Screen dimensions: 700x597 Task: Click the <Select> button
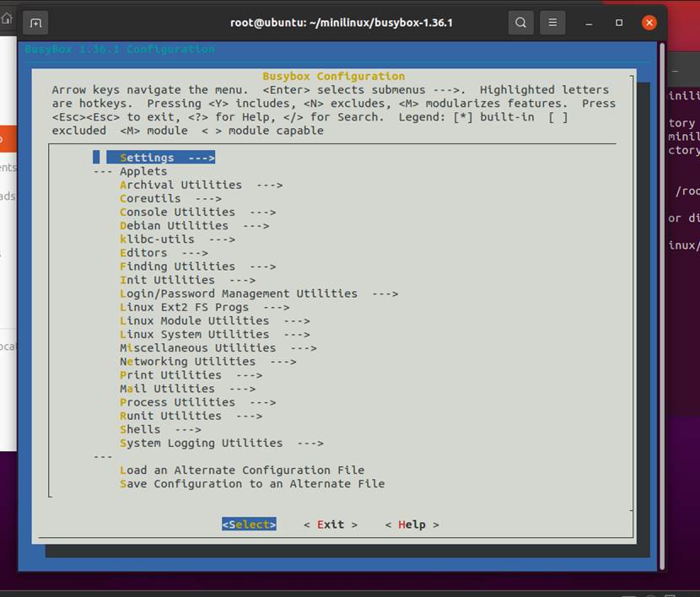coord(249,524)
